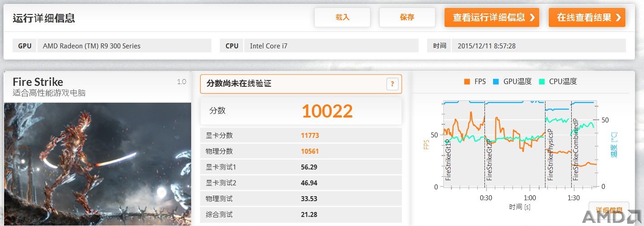Click the question mark help icon
The height and width of the screenshot is (226, 644).
392,84
